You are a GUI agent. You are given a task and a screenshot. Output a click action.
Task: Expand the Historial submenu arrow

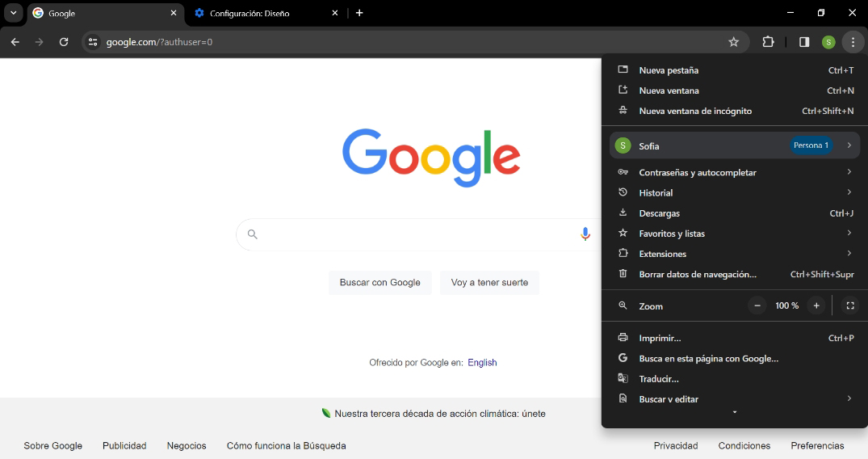(849, 192)
